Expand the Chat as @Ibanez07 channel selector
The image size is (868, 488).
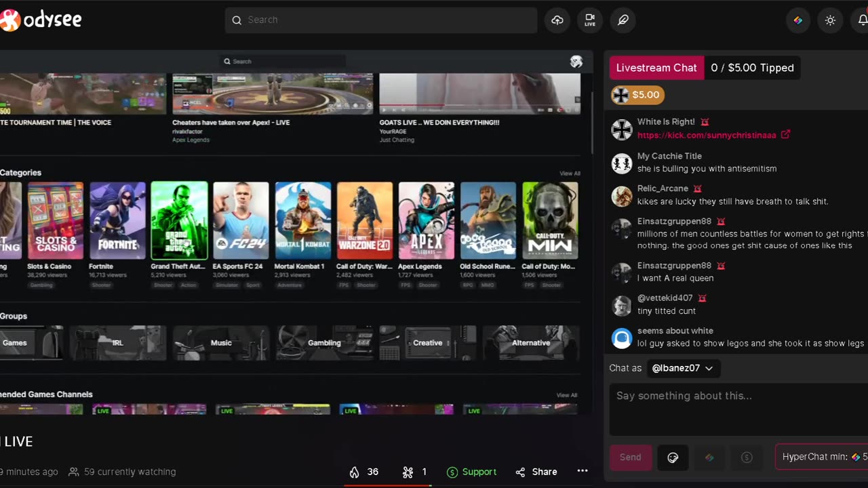coord(683,368)
